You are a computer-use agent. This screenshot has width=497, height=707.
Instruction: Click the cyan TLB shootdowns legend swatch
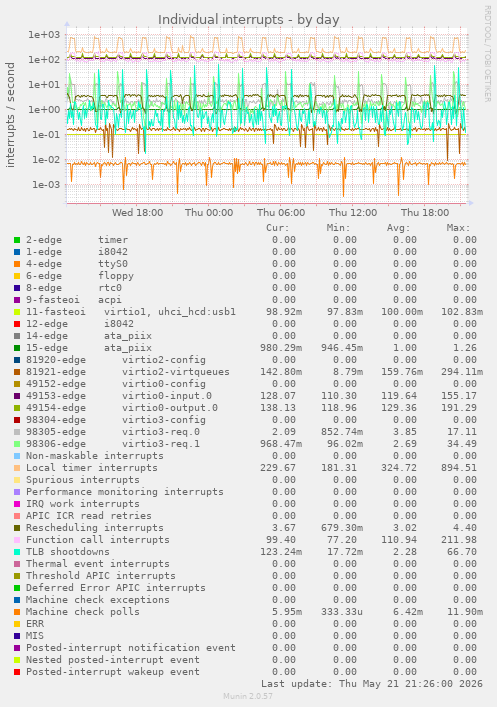tap(17, 552)
